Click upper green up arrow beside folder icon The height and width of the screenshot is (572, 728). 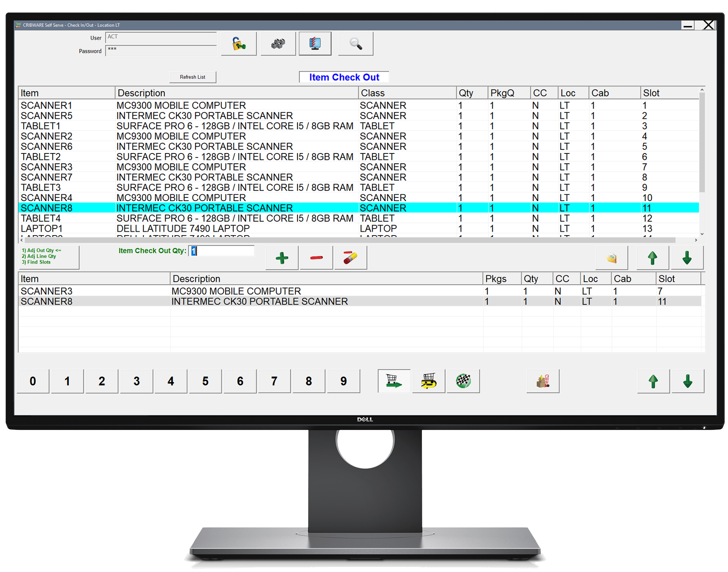(x=652, y=258)
